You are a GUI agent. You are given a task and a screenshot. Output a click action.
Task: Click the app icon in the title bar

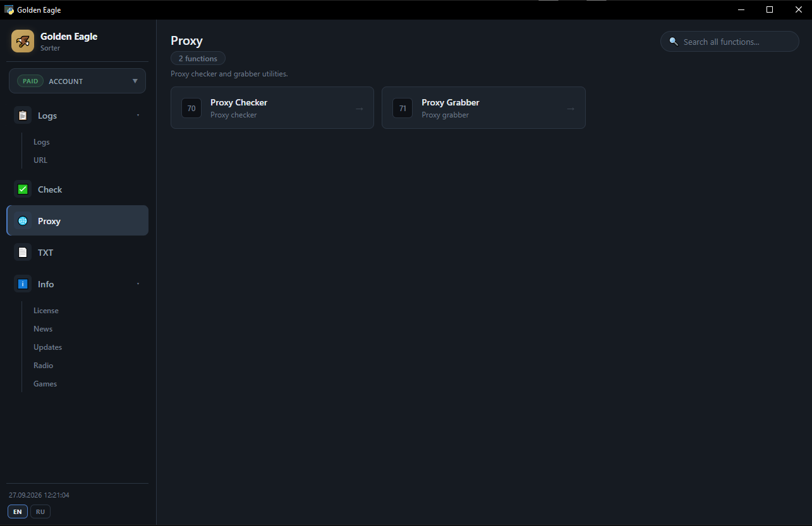click(x=9, y=9)
